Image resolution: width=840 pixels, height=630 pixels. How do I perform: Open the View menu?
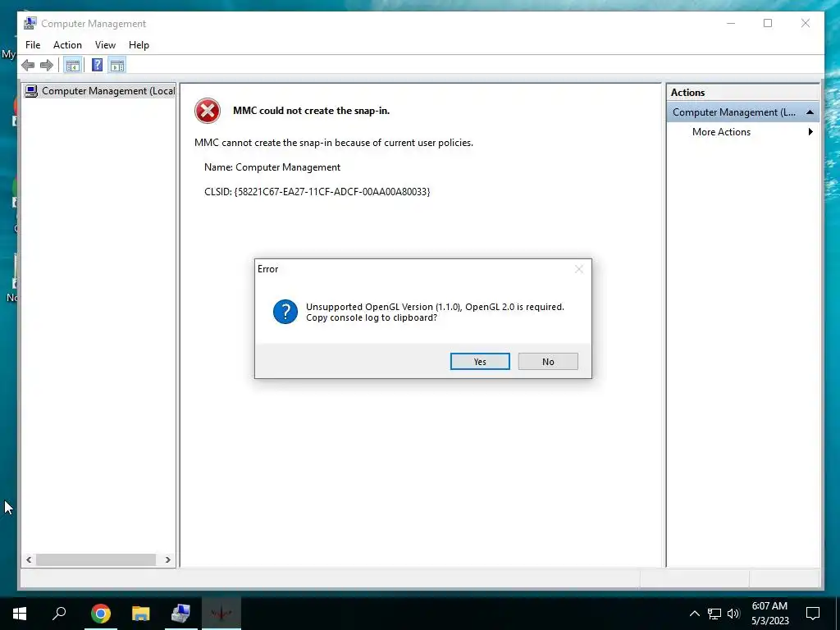pyautogui.click(x=105, y=45)
